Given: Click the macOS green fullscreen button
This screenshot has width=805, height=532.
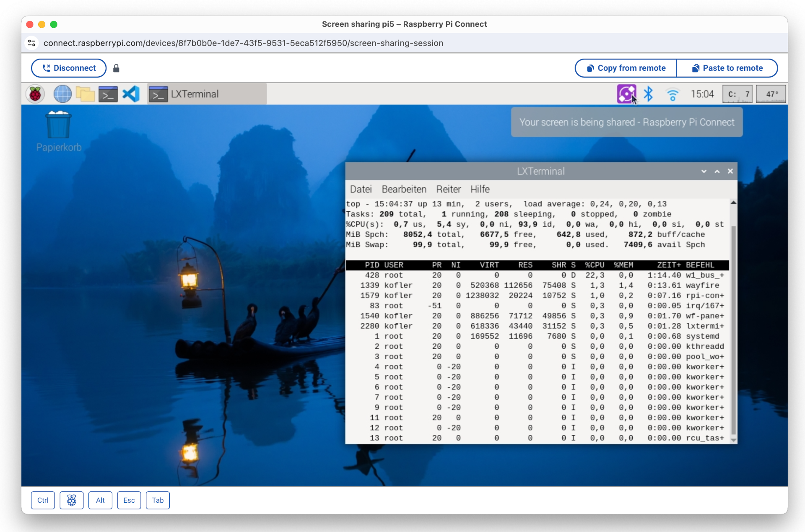Looking at the screenshot, I should point(54,24).
